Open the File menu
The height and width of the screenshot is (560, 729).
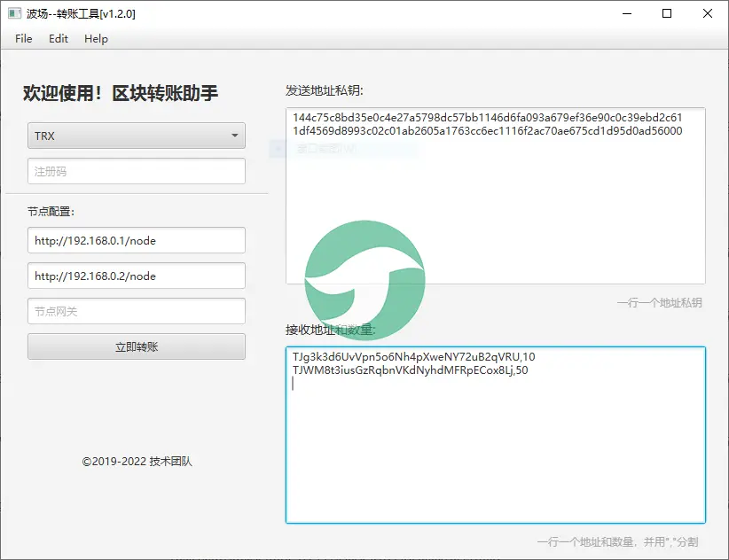coord(23,39)
